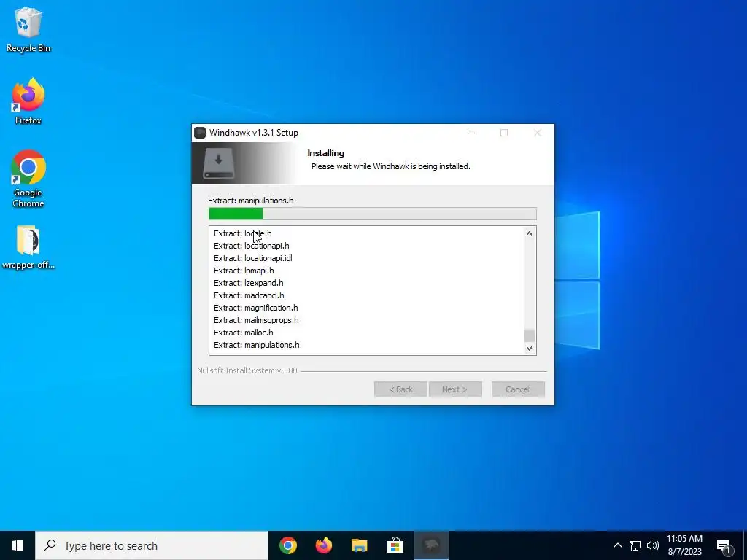Screen dimensions: 747x560
Task: Select the 'Extract: locationapi.idl' log line
Action: 253,258
